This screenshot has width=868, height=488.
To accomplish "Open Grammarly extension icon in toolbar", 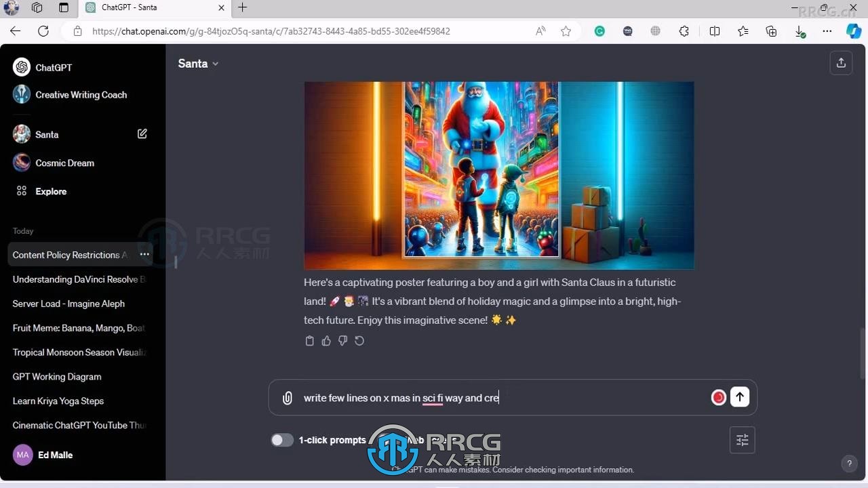I will [x=599, y=31].
